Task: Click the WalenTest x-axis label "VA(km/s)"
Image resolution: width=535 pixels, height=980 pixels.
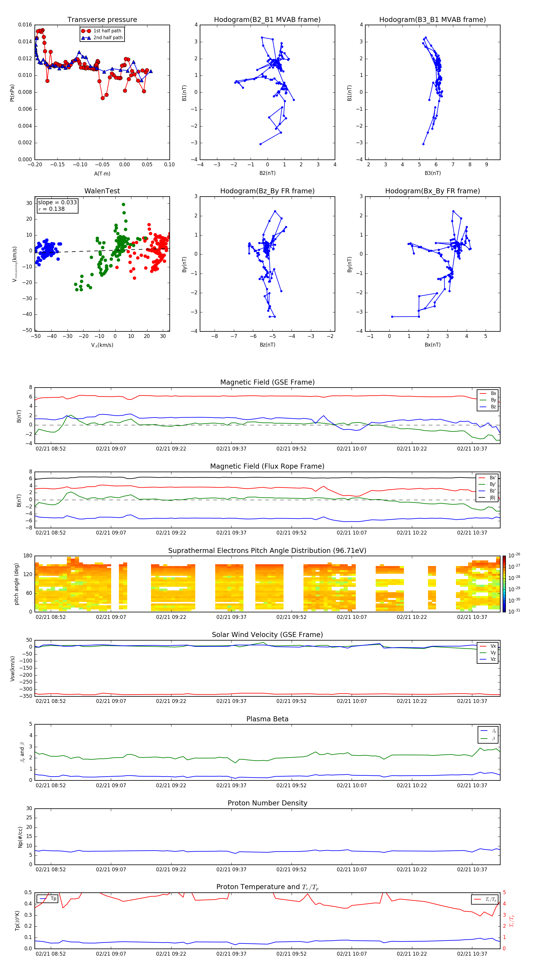Action: point(102,345)
